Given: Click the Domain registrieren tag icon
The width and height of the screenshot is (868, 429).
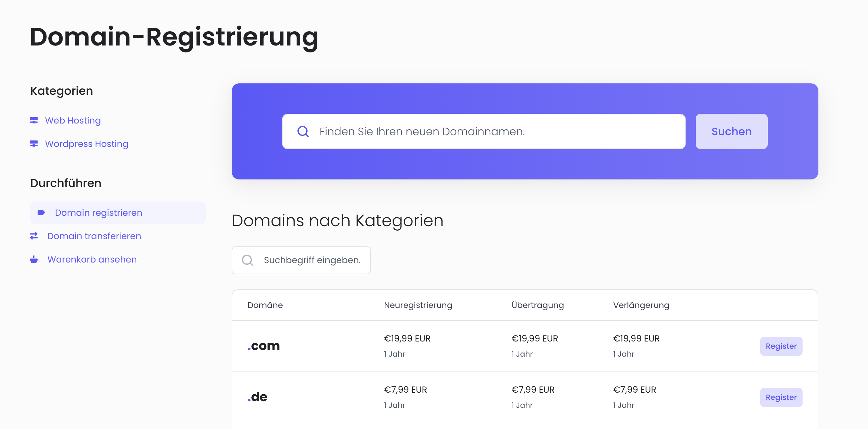Looking at the screenshot, I should pos(41,213).
